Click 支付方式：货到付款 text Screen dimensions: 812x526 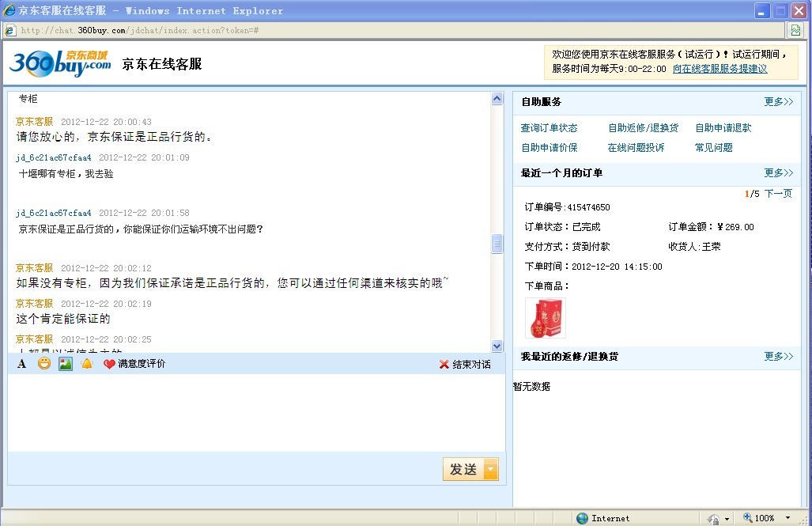[x=567, y=246]
